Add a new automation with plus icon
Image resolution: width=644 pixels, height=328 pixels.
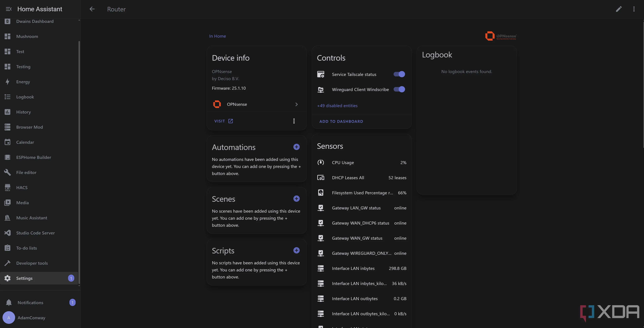click(296, 147)
